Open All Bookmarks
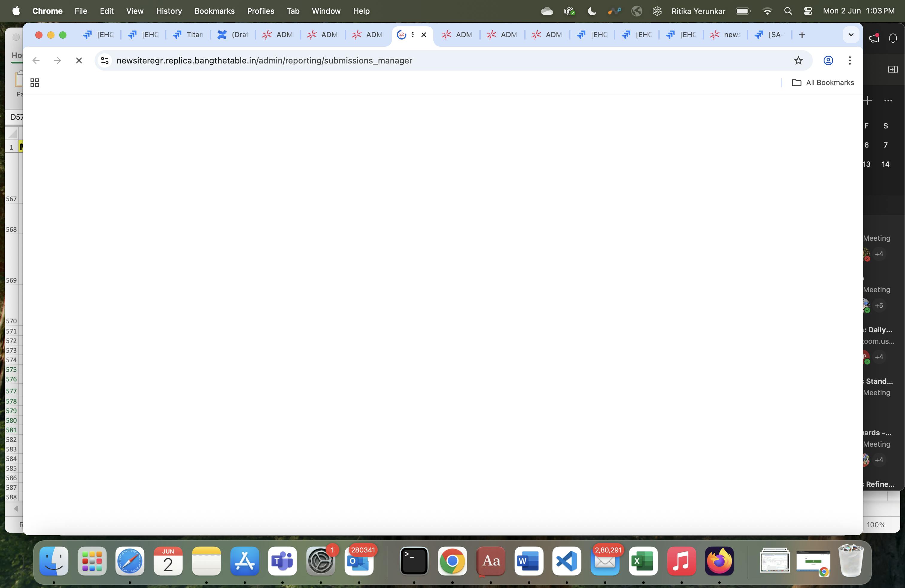The image size is (905, 588). coord(822,83)
